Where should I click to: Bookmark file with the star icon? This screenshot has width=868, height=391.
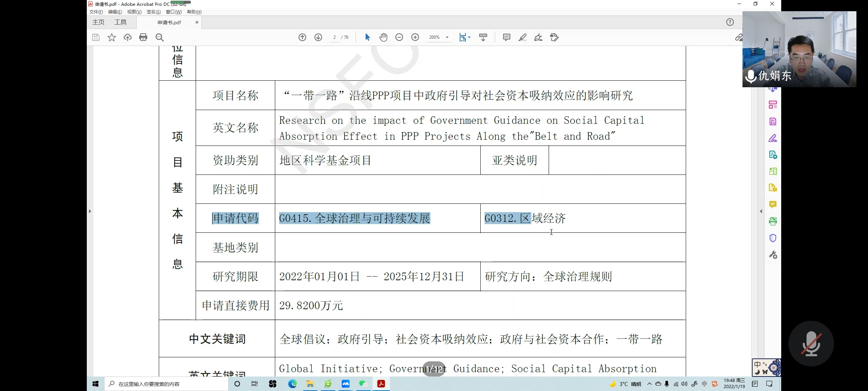(112, 37)
